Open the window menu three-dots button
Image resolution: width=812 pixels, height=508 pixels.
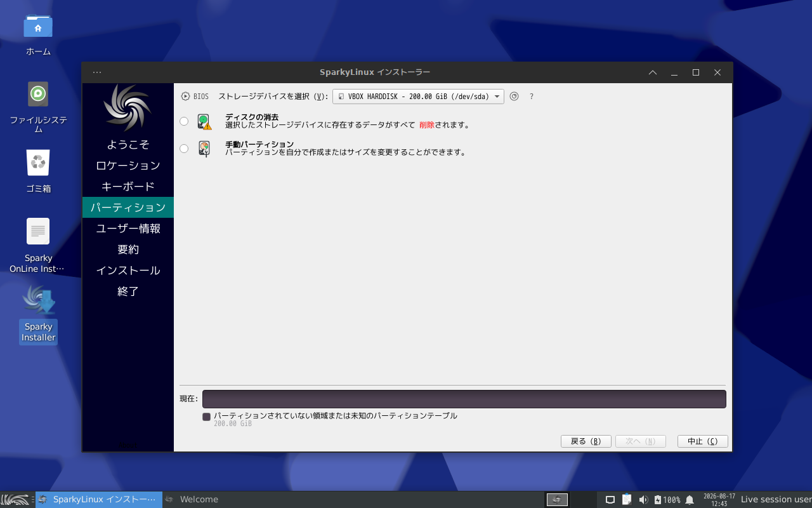(97, 72)
